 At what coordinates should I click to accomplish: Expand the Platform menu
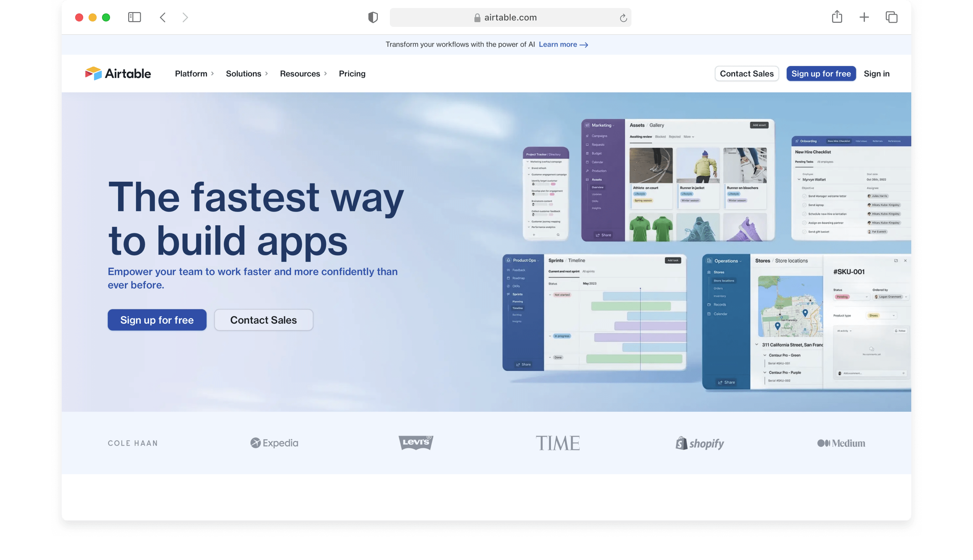194,73
